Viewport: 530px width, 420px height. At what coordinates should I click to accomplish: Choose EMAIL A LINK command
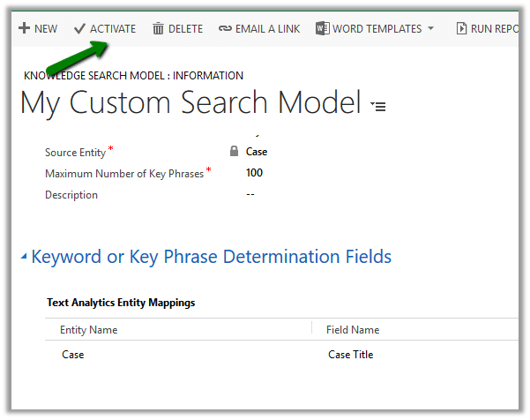tap(267, 29)
